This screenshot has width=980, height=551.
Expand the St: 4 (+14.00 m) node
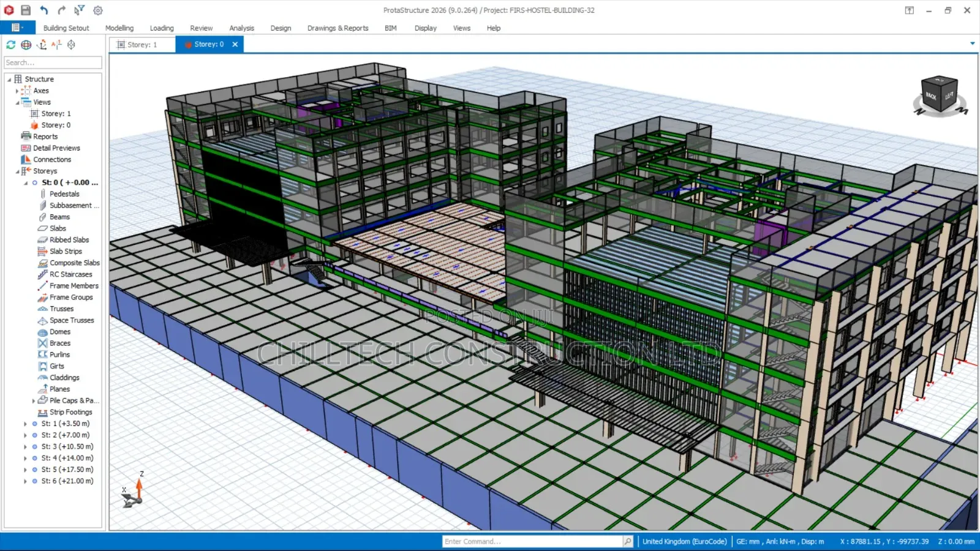click(25, 458)
